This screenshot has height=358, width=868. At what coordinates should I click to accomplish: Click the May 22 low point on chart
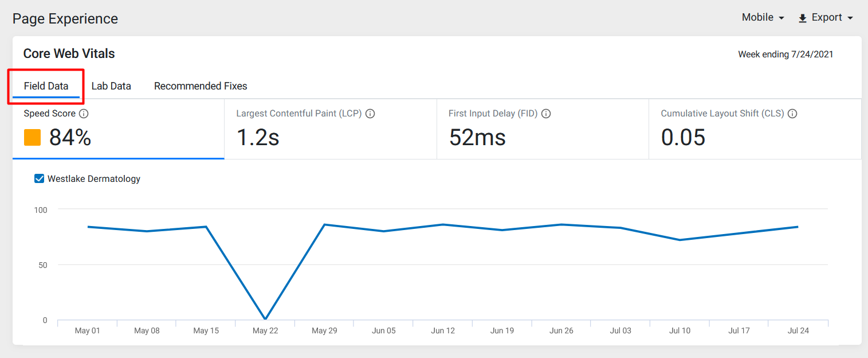click(x=265, y=318)
